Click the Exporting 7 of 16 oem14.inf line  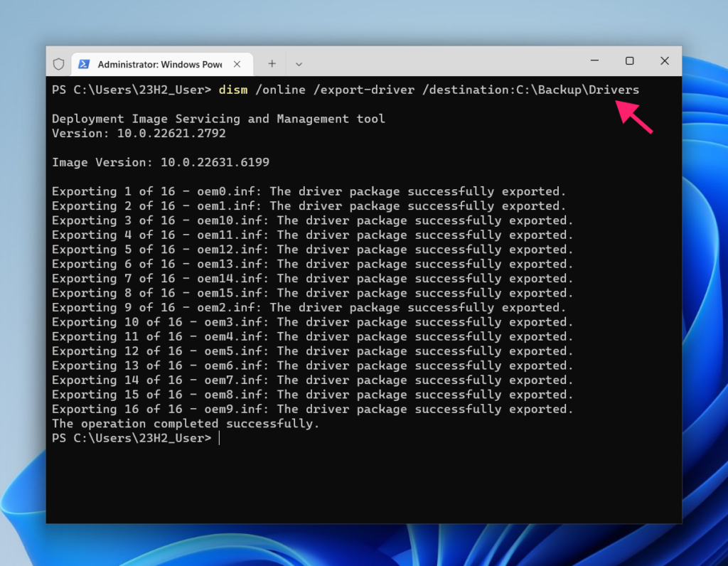click(x=313, y=278)
